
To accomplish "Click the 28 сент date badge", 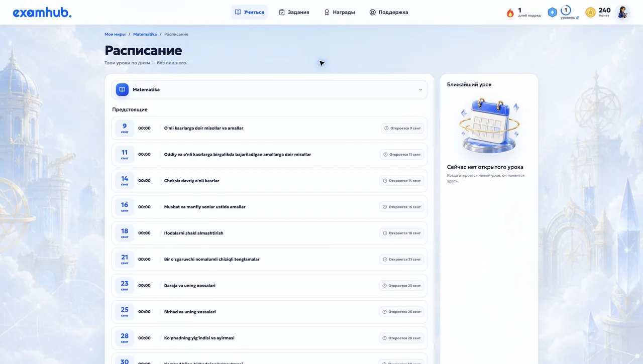I will (x=125, y=337).
